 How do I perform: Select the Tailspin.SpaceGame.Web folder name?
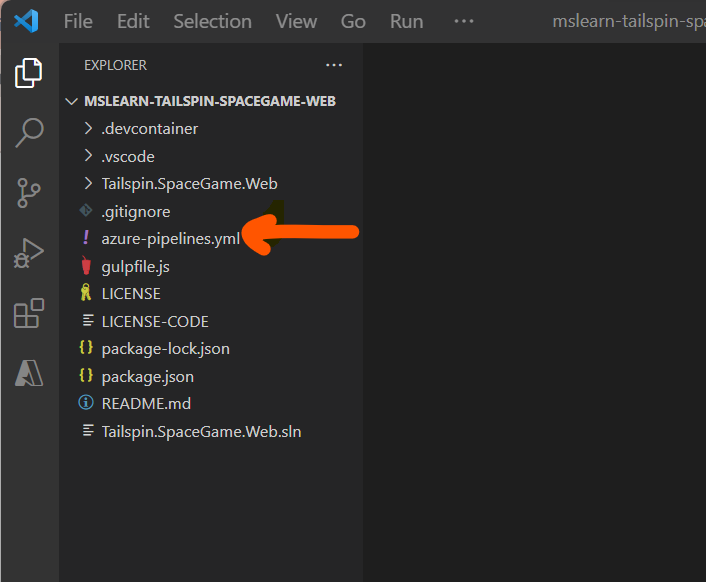click(190, 184)
